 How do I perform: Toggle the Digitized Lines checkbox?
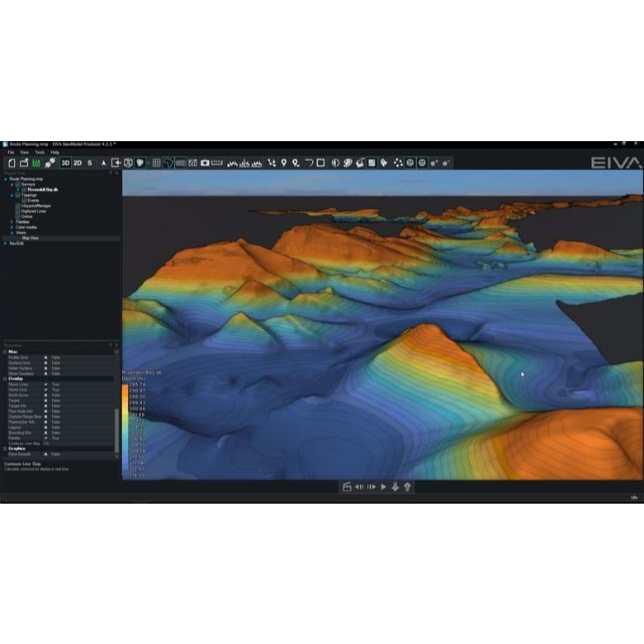(x=18, y=211)
